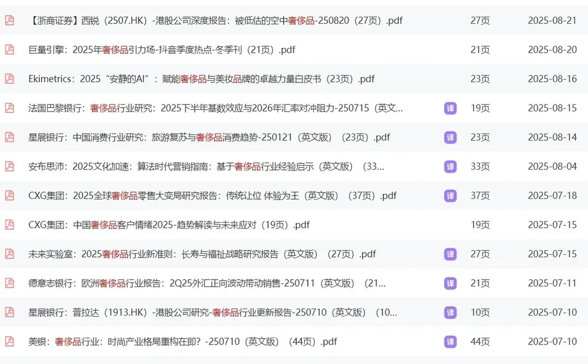Image resolution: width=588 pixels, height=364 pixels.
Task: Click date 2025-08-21 in 浙商证券 row
Action: coord(552,20)
